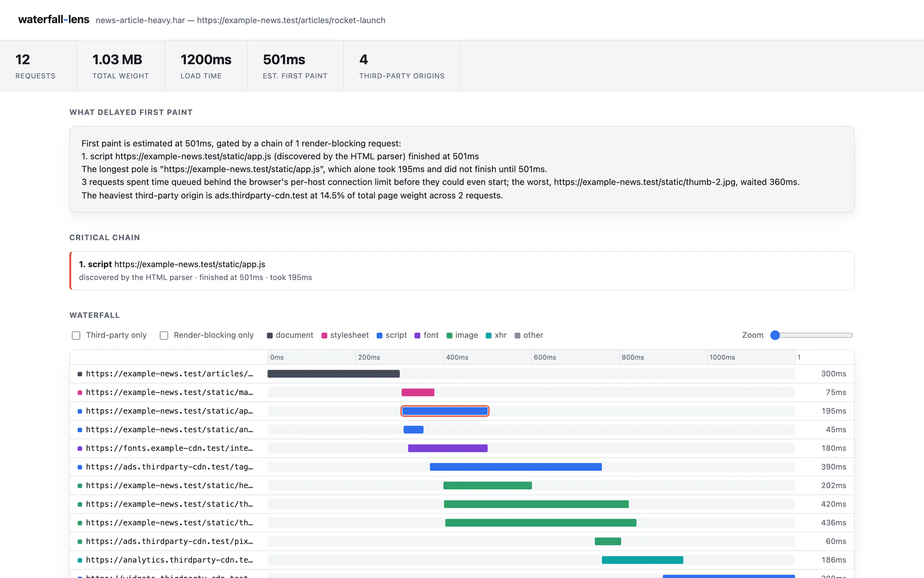
Task: Click the 202ms duration value
Action: pyautogui.click(x=833, y=486)
